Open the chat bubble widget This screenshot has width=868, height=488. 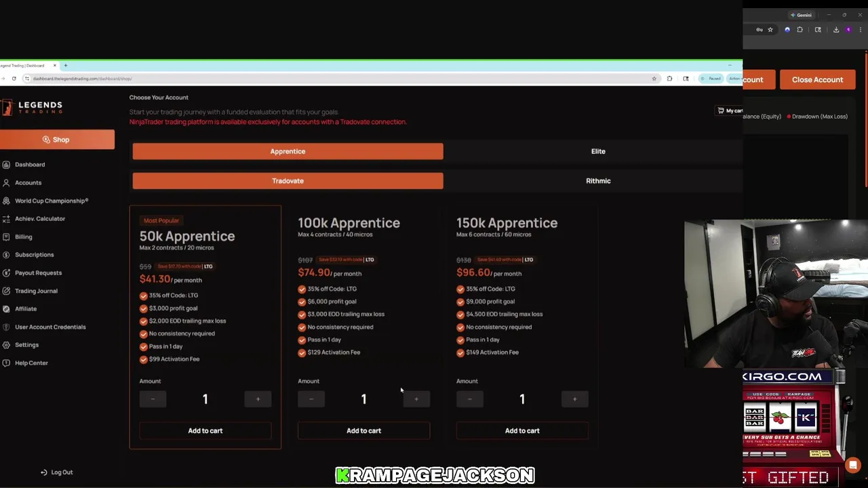click(x=853, y=465)
